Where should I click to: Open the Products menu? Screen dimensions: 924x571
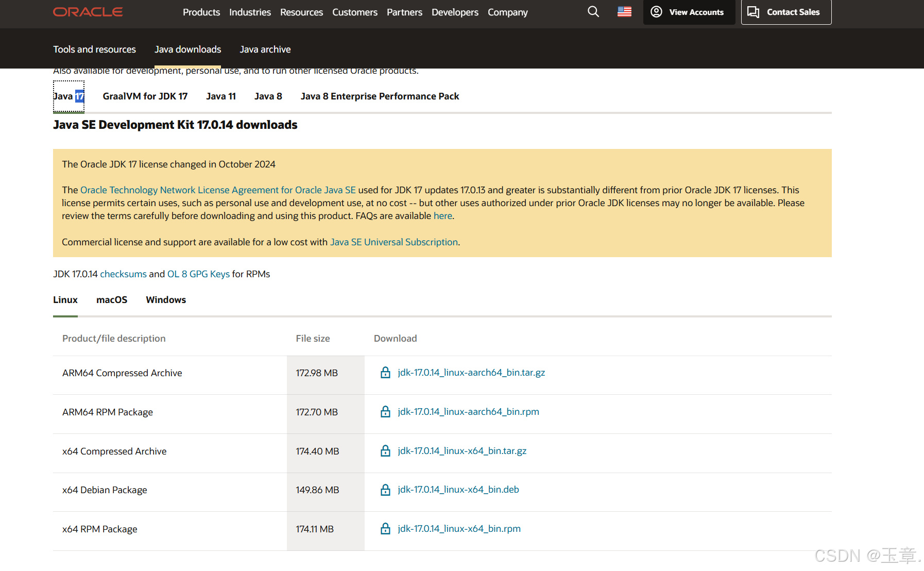(x=201, y=12)
